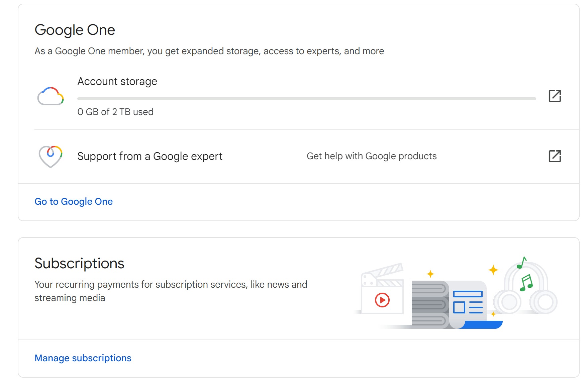Click the account storage usage bar
Viewport: 588px width, 384px height.
pyautogui.click(x=306, y=99)
